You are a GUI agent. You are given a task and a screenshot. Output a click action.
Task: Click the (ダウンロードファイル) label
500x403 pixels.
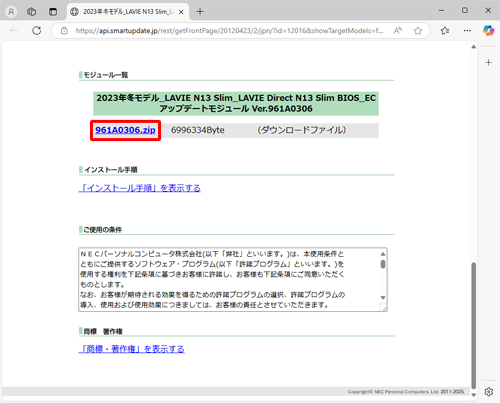(x=302, y=130)
